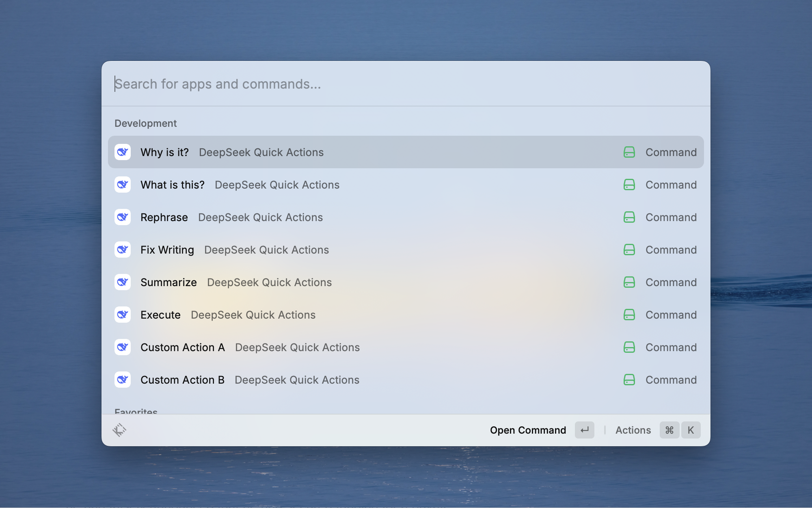
Task: Click the K shortcut key badge
Action: pos(691,430)
